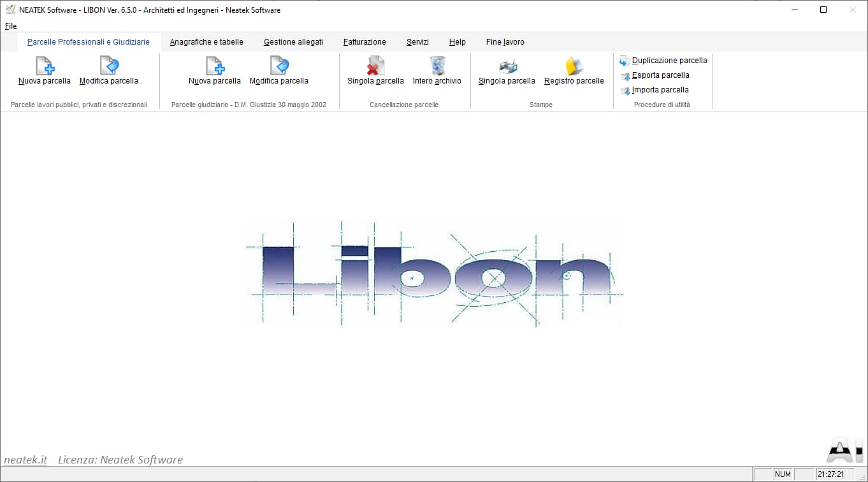Viewport: 868px width, 482px height.
Task: Open the Gestione allegati tab
Action: point(293,42)
